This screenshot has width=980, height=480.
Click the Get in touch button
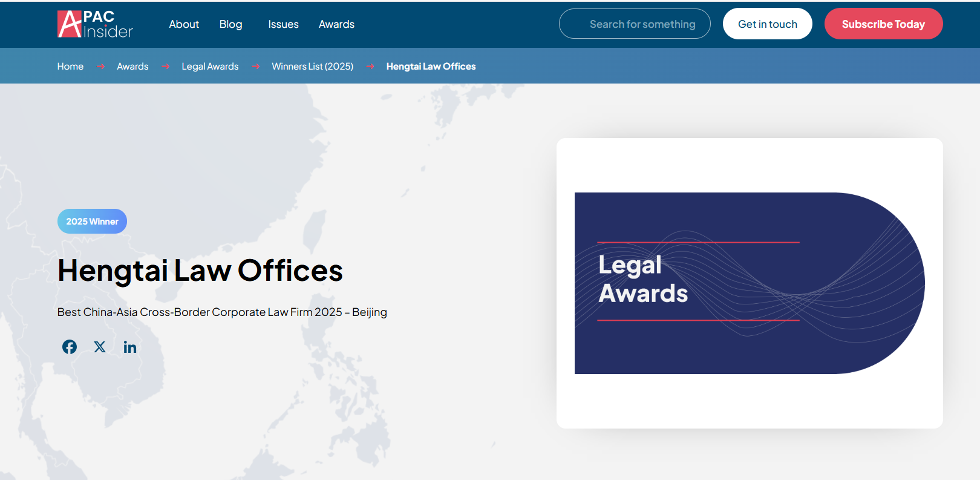(768, 24)
